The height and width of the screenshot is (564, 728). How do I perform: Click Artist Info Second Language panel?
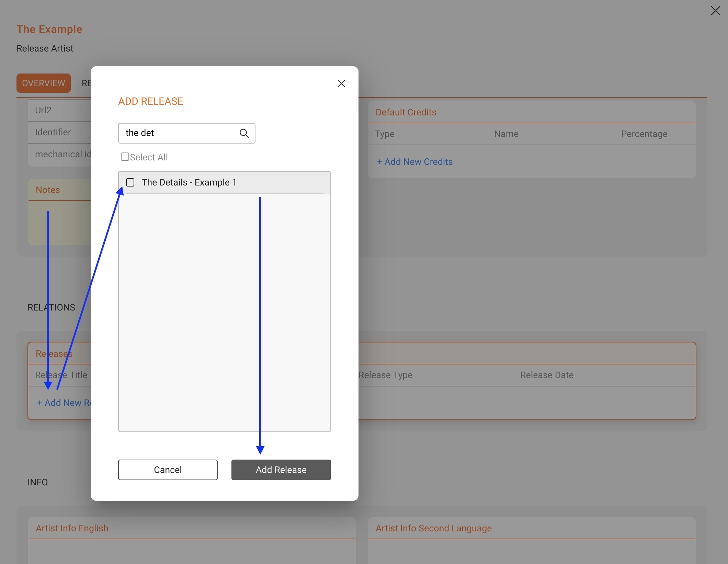[x=532, y=541]
